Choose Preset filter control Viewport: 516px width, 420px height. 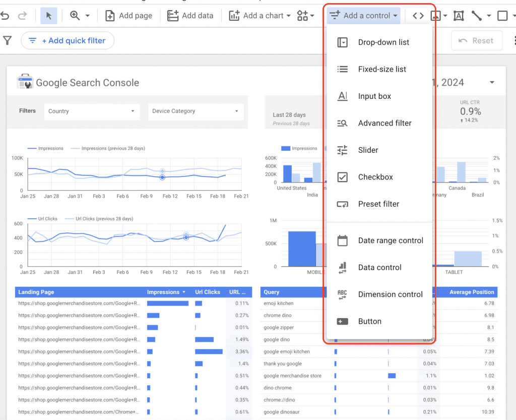(379, 204)
